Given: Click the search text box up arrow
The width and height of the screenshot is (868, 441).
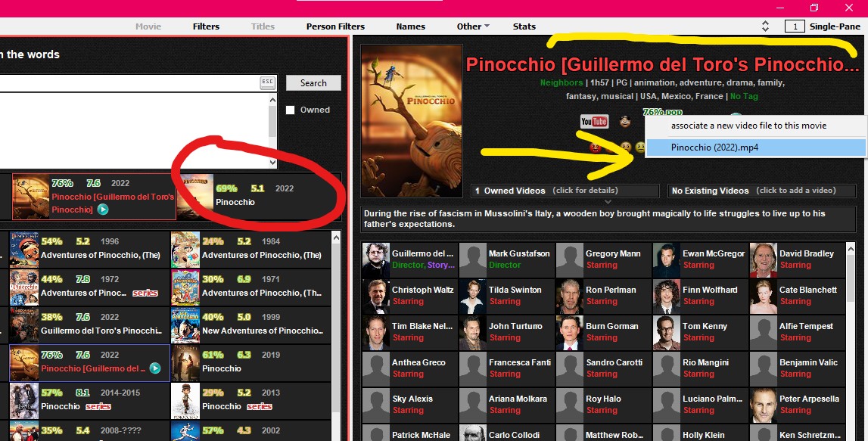Looking at the screenshot, I should tap(272, 100).
